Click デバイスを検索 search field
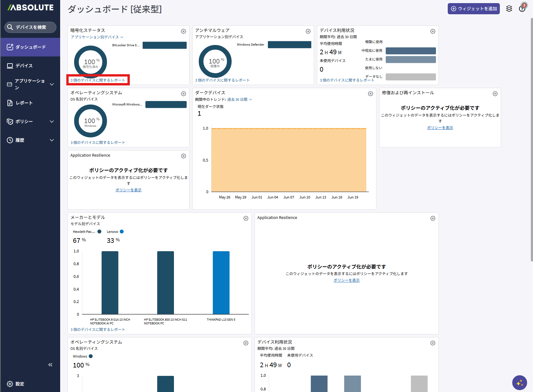 [x=30, y=27]
